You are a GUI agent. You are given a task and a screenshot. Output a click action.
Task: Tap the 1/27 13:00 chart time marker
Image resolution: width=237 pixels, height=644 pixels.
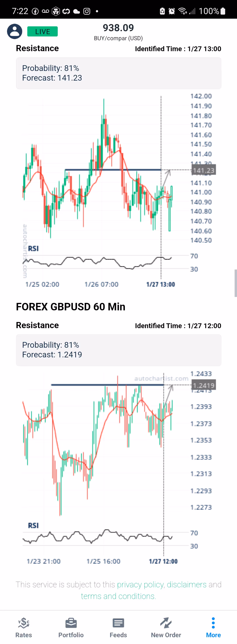(x=161, y=284)
